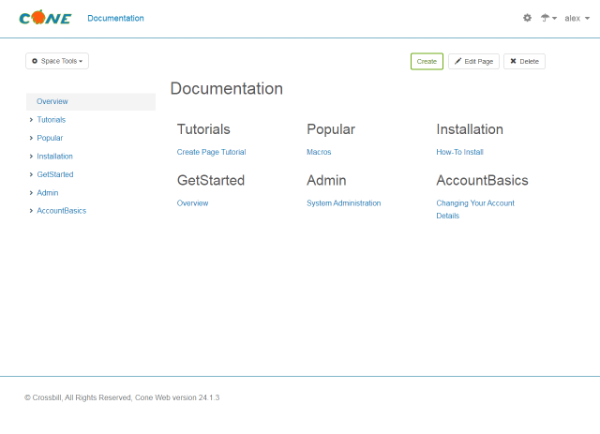Expand the Tutorials tree chevron
600x434 pixels.
(x=31, y=120)
